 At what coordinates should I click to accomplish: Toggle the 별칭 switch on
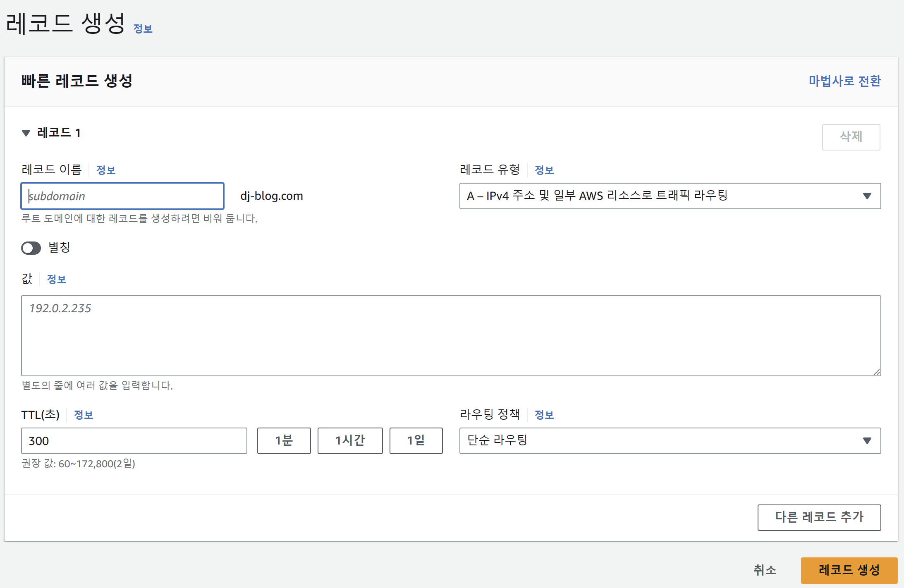pos(31,248)
